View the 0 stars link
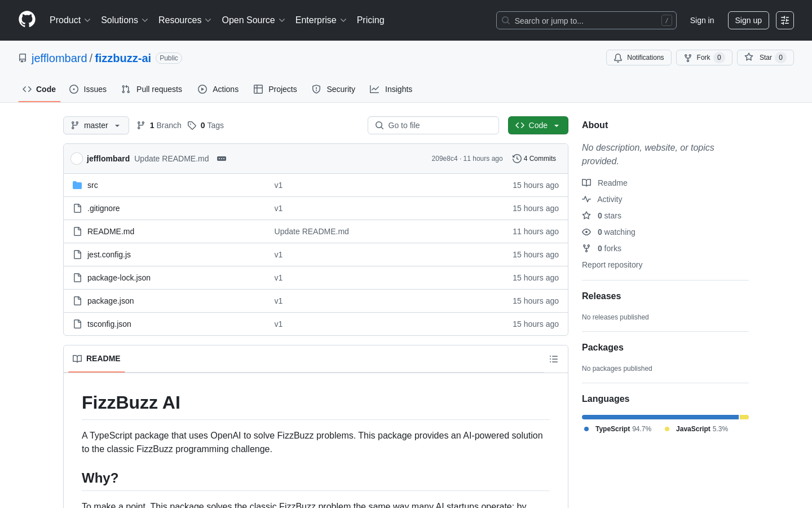 (602, 216)
